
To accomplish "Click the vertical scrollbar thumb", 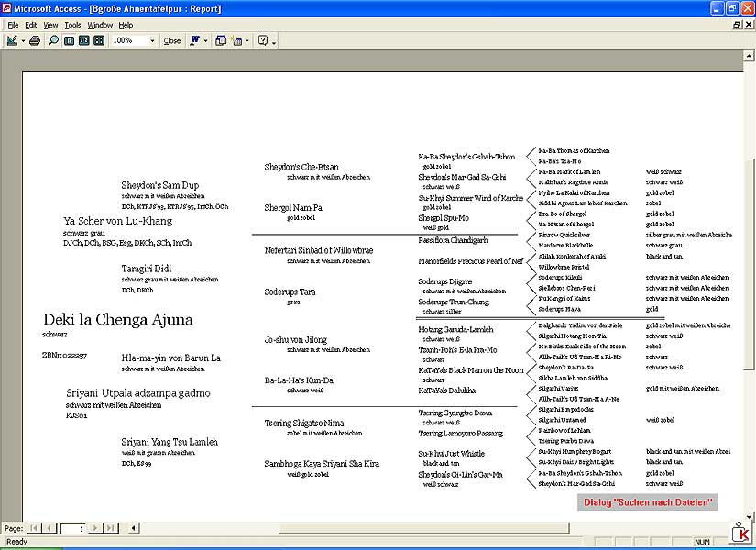I will pyautogui.click(x=749, y=265).
